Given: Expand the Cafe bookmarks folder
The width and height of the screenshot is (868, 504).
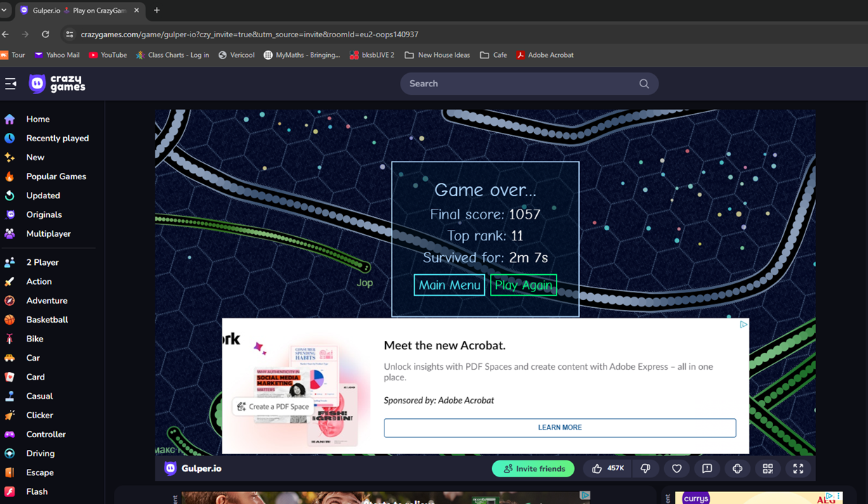Looking at the screenshot, I should pyautogui.click(x=493, y=55).
